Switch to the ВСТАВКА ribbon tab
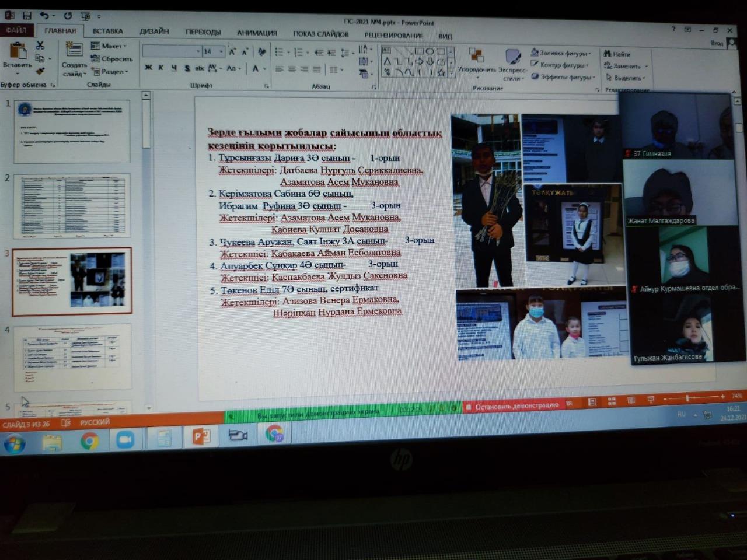This screenshot has height=560, width=747. 108,31
